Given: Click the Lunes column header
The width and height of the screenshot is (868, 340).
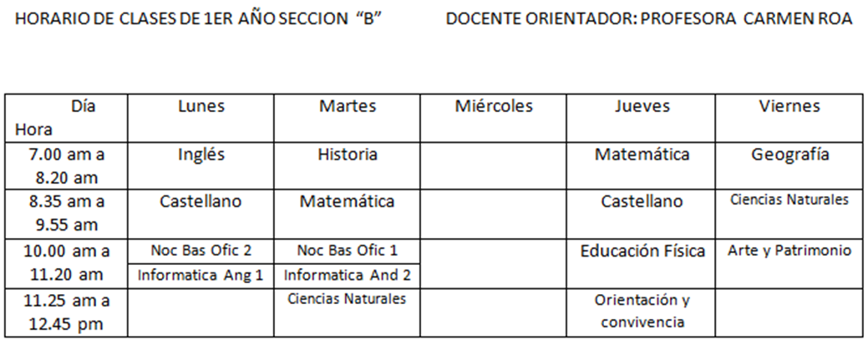Looking at the screenshot, I should click(201, 118).
